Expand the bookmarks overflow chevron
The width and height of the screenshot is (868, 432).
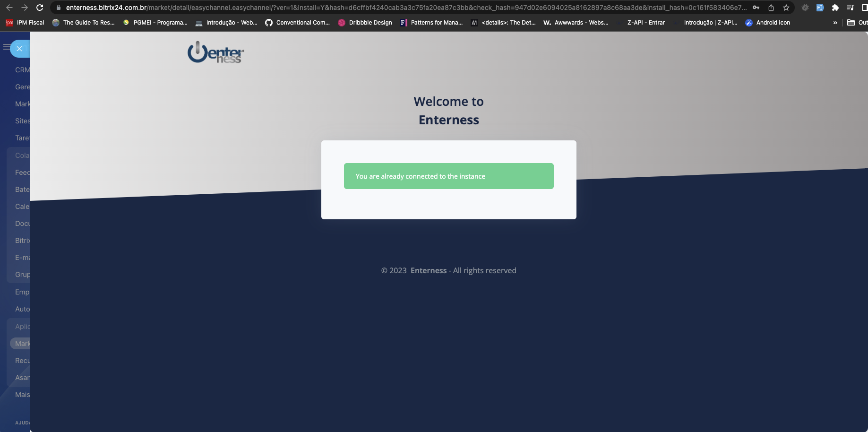tap(835, 22)
